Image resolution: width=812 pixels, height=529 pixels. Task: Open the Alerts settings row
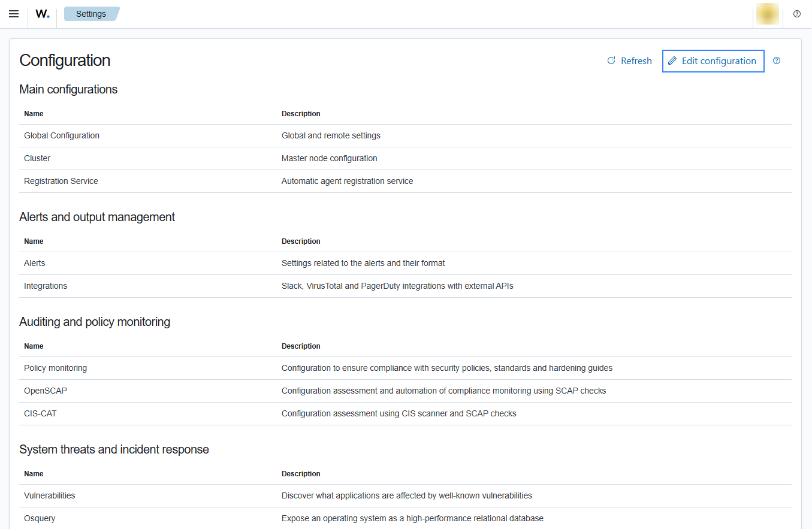[35, 263]
